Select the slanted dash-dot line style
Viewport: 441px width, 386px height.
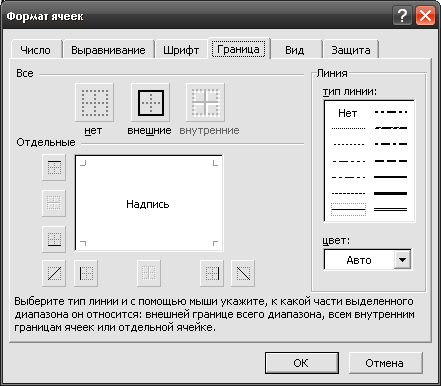pos(391,128)
